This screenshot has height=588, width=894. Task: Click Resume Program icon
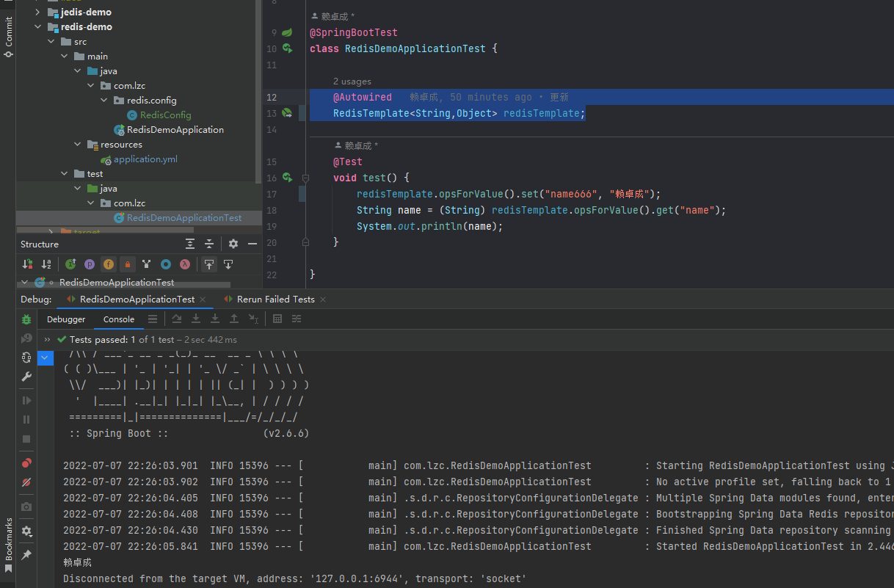(26, 401)
